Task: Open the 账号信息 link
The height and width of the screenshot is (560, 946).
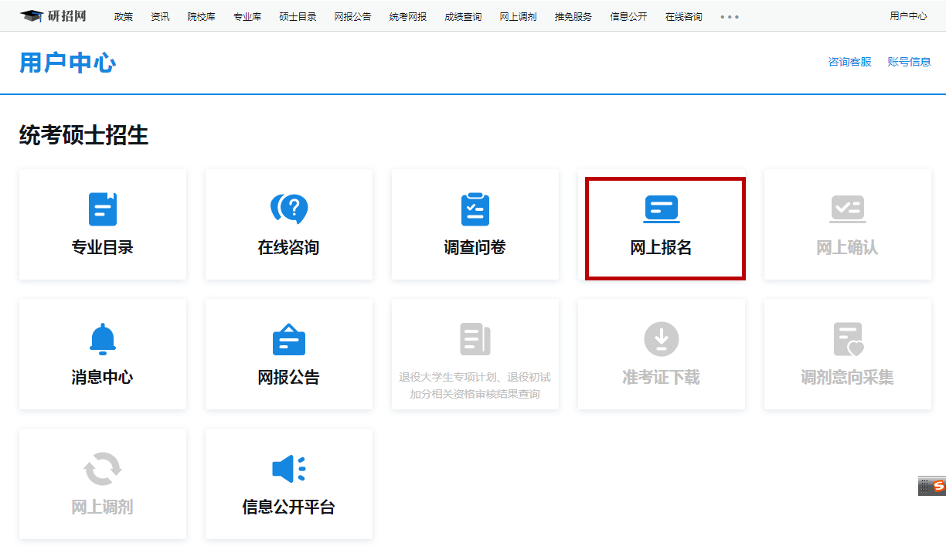Action: [x=909, y=62]
